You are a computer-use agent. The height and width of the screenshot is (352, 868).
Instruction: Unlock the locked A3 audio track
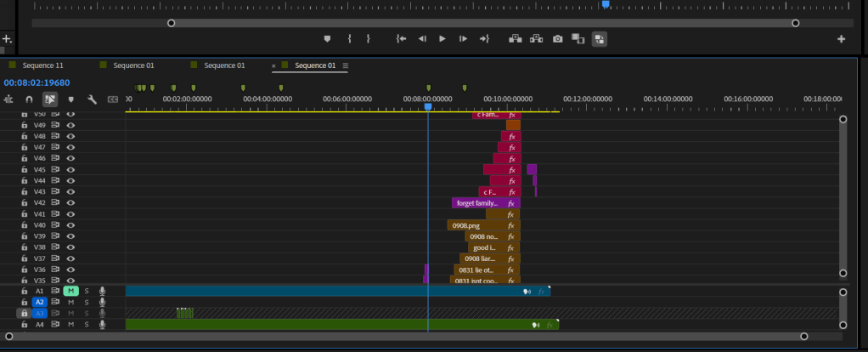tap(24, 313)
